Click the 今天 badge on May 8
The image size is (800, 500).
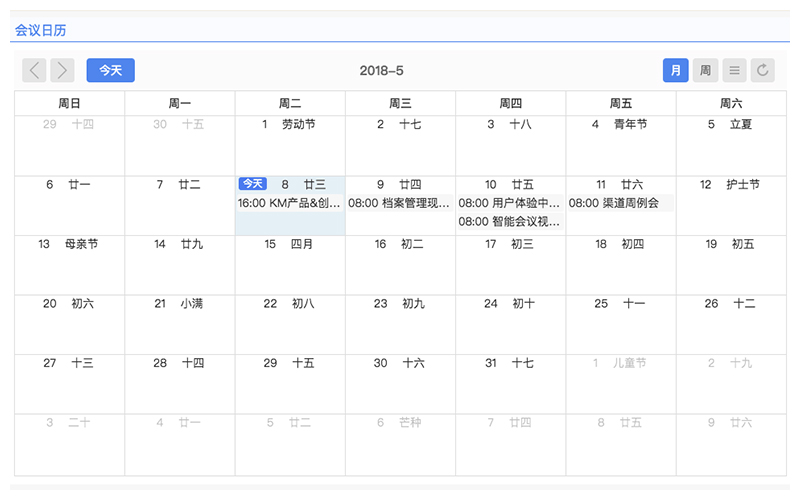[x=252, y=184]
